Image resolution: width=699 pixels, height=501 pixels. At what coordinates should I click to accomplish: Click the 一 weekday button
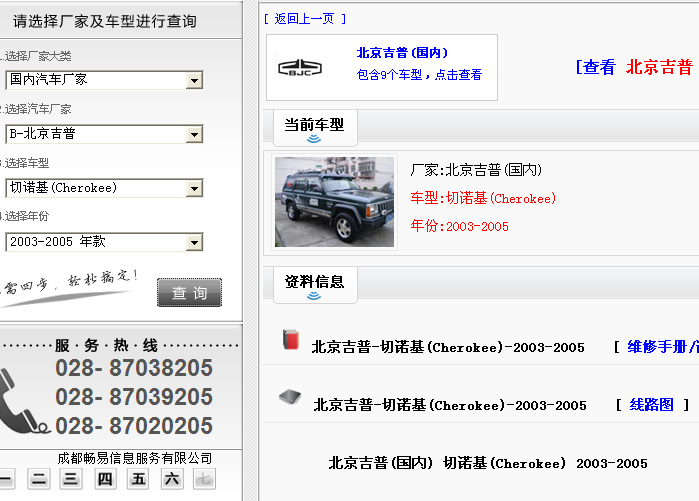point(5,479)
